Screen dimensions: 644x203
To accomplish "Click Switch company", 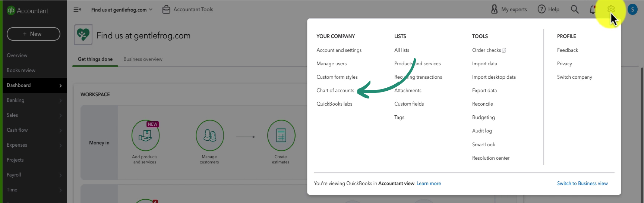I will pyautogui.click(x=575, y=77).
